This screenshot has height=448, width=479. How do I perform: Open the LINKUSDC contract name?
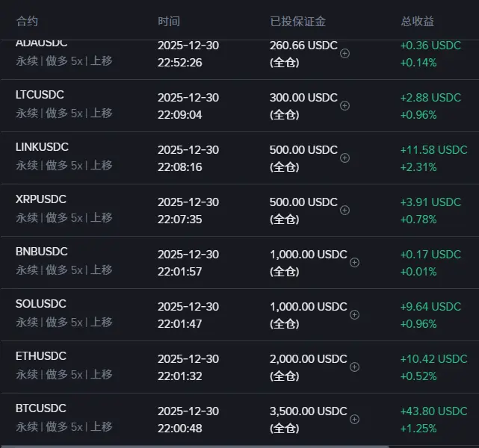tap(42, 147)
